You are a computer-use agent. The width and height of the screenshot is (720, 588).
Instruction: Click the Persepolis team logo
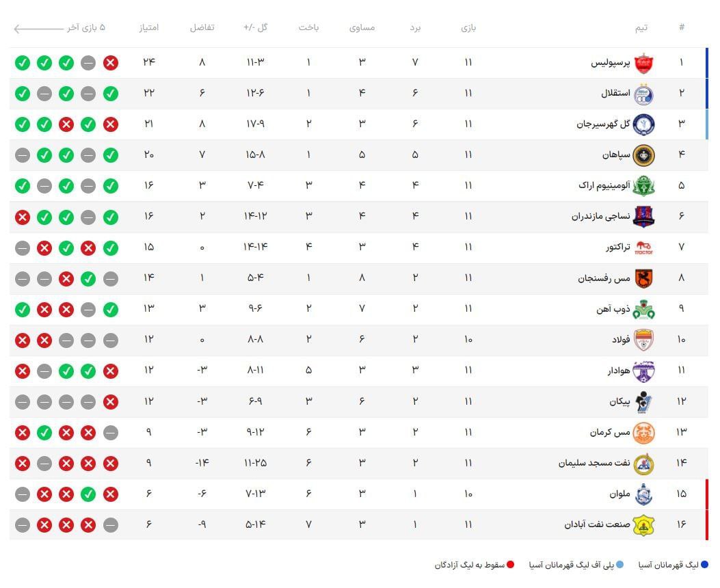pos(644,63)
